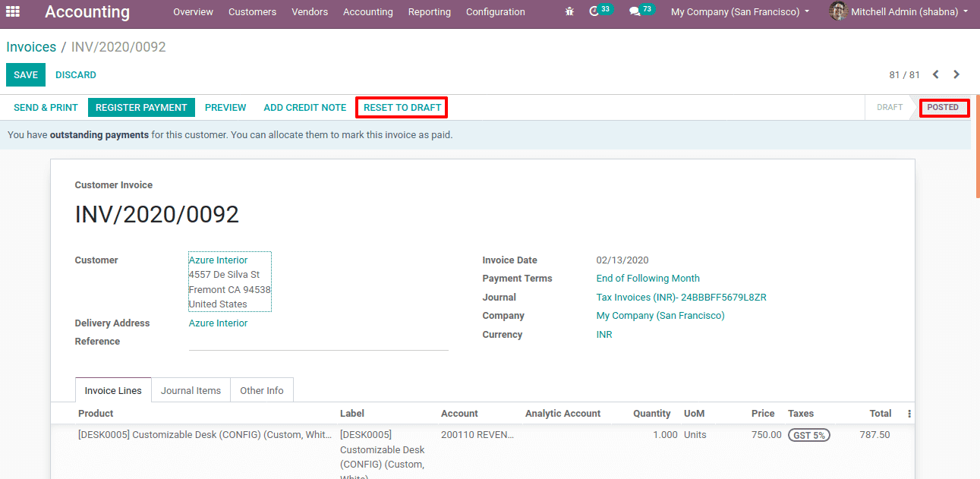The image size is (980, 479).
Task: Select the Posted status stage
Action: click(944, 108)
